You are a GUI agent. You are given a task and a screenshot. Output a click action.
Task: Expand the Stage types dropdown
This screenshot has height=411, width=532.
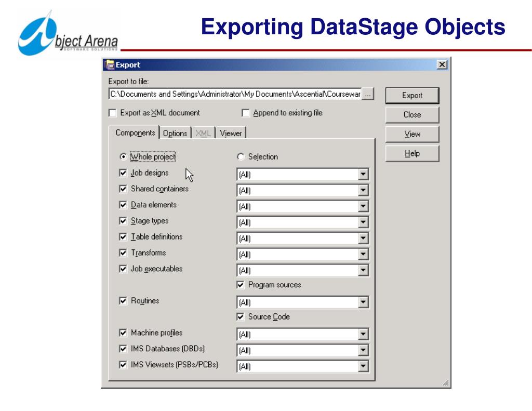363,222
